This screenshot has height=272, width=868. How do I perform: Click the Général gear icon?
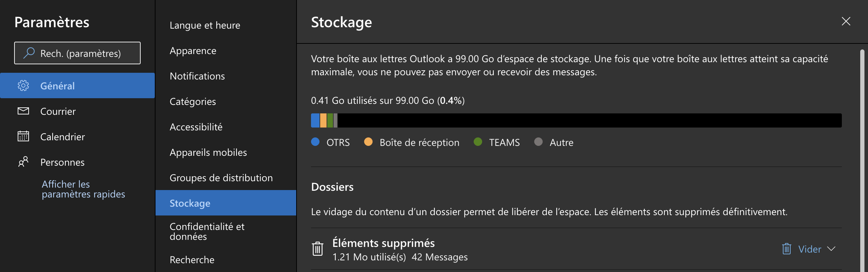click(23, 85)
